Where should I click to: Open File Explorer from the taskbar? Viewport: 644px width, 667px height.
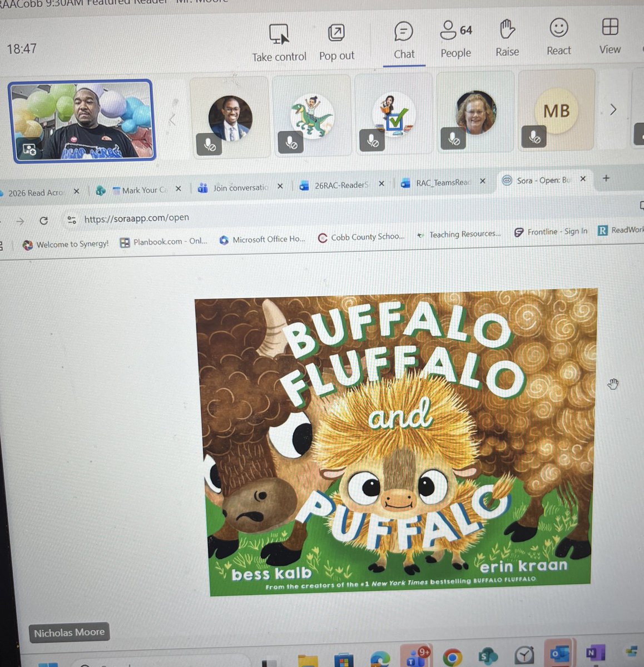pyautogui.click(x=308, y=661)
